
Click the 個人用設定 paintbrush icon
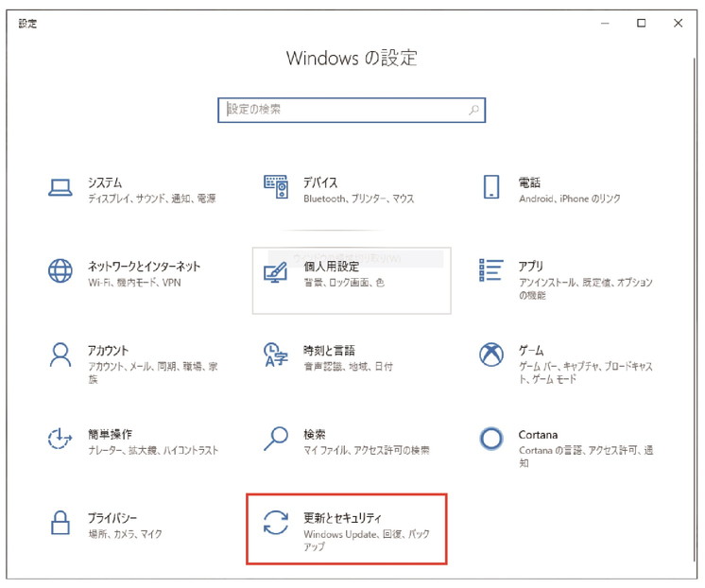click(x=276, y=271)
